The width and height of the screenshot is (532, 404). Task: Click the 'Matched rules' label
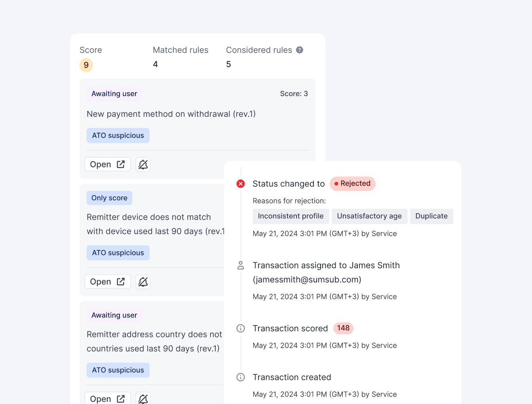pos(180,50)
